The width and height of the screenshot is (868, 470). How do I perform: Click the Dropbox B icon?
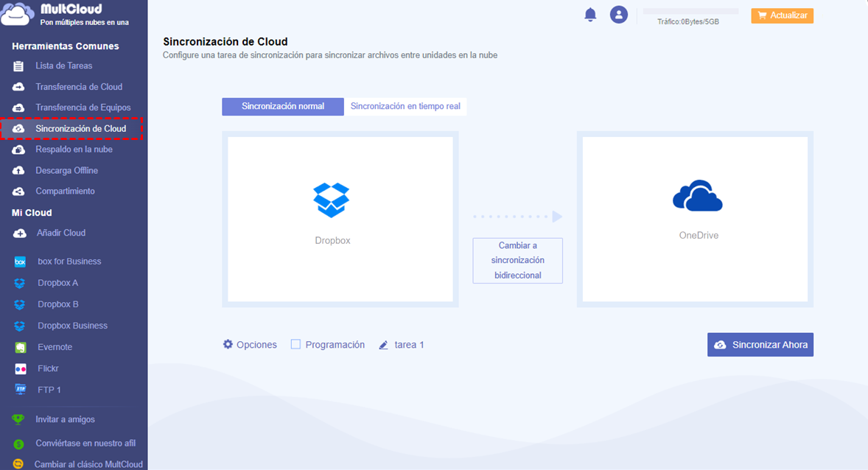(19, 304)
